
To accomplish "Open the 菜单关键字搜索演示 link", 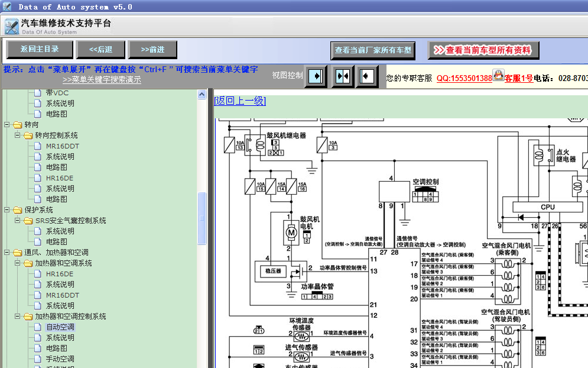I will [102, 80].
